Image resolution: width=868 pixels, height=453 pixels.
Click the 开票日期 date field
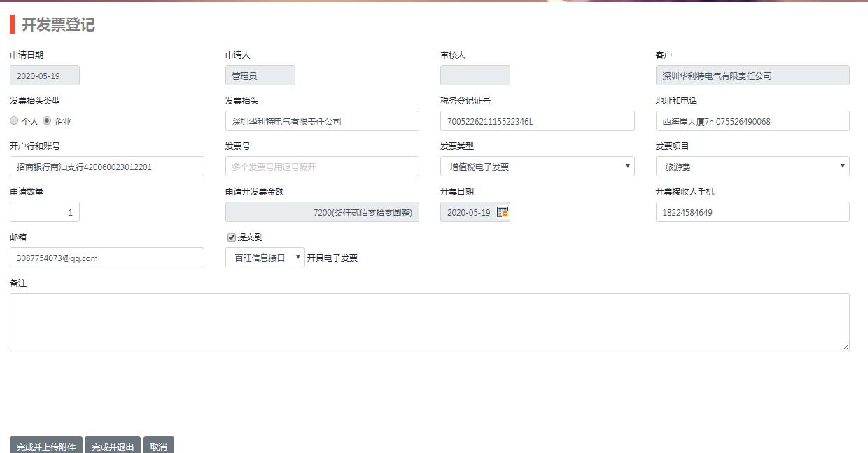[475, 212]
